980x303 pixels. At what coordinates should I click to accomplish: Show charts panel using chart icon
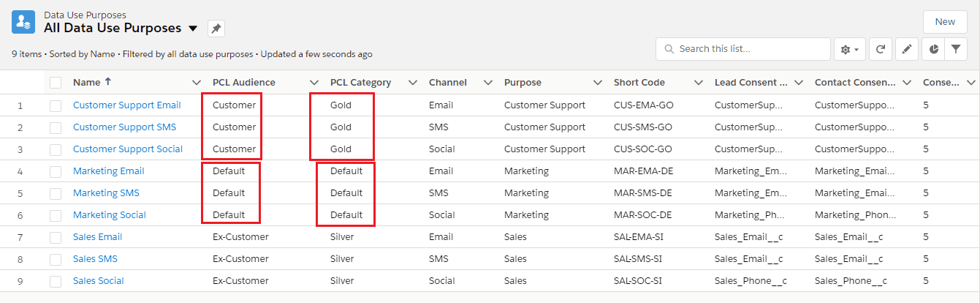pyautogui.click(x=934, y=49)
